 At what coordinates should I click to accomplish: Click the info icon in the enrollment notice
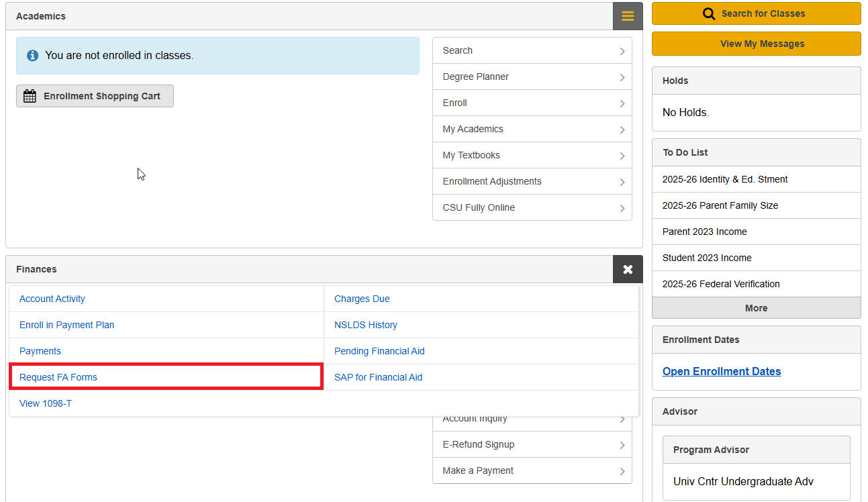point(32,56)
